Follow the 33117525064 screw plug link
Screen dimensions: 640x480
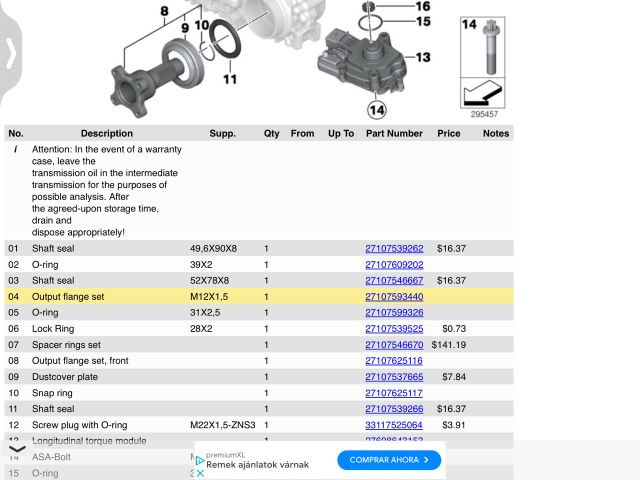click(394, 425)
